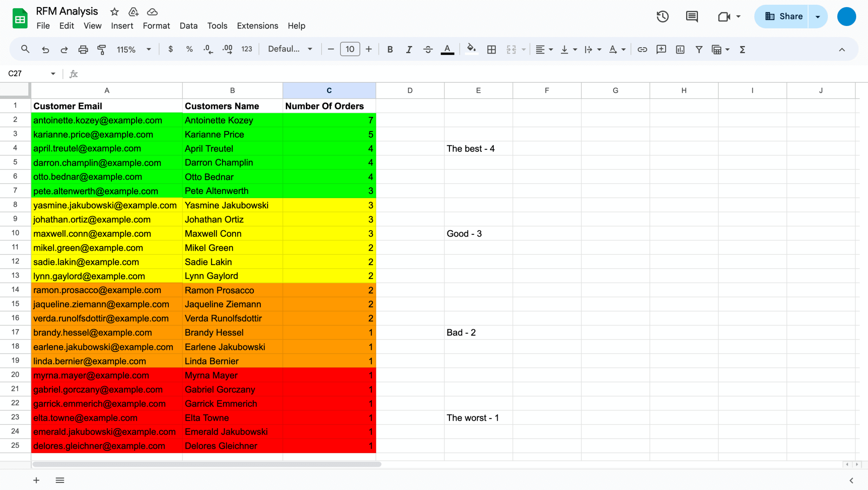Screen dimensions: 868x490
Task: Open version history
Action: [x=663, y=17]
